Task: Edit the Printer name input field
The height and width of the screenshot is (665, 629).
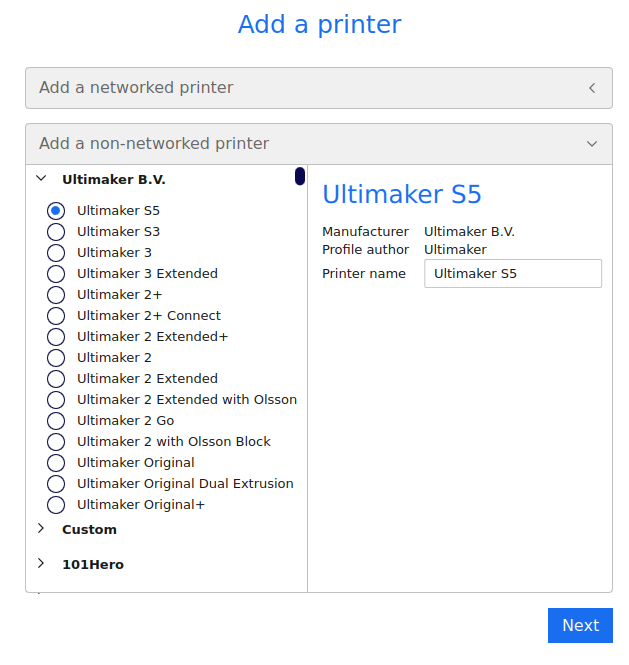Action: point(513,274)
